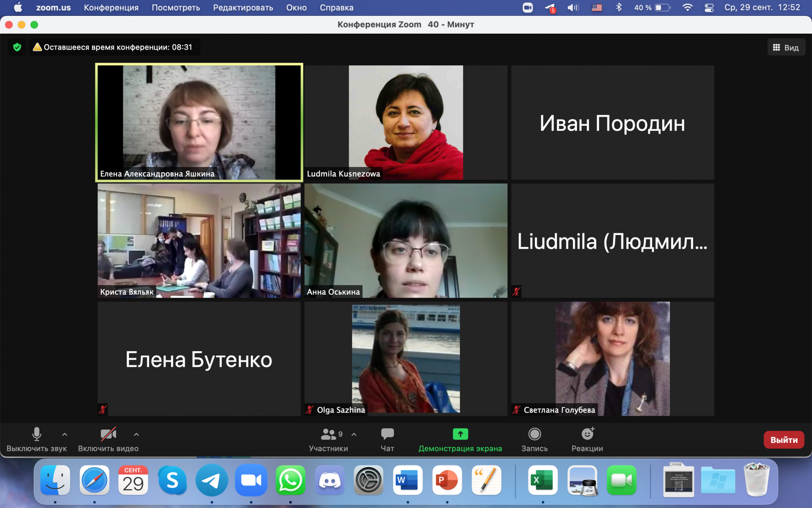This screenshot has height=508, width=812.
Task: Click muted mic icon on Елена Бутенко tile
Action: click(x=103, y=410)
